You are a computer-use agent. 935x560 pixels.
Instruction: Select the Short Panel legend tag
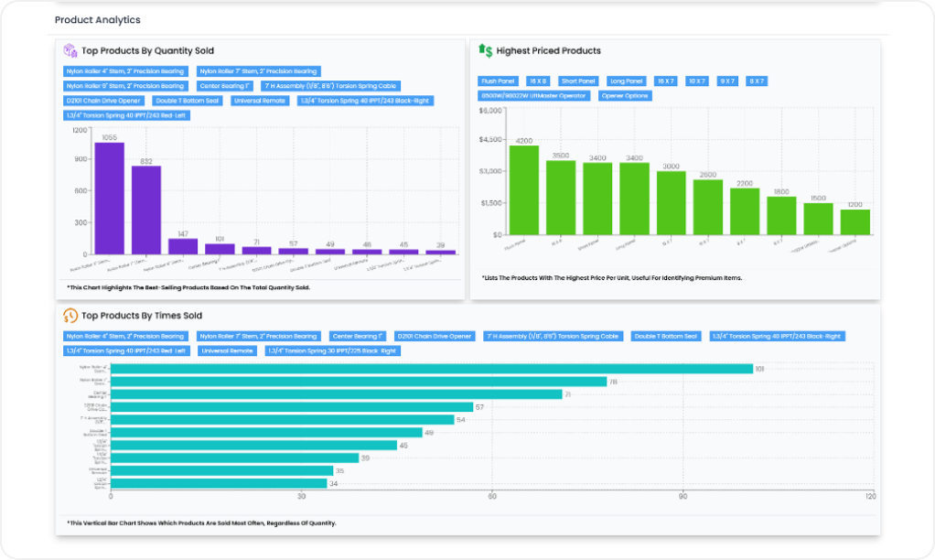tap(579, 81)
